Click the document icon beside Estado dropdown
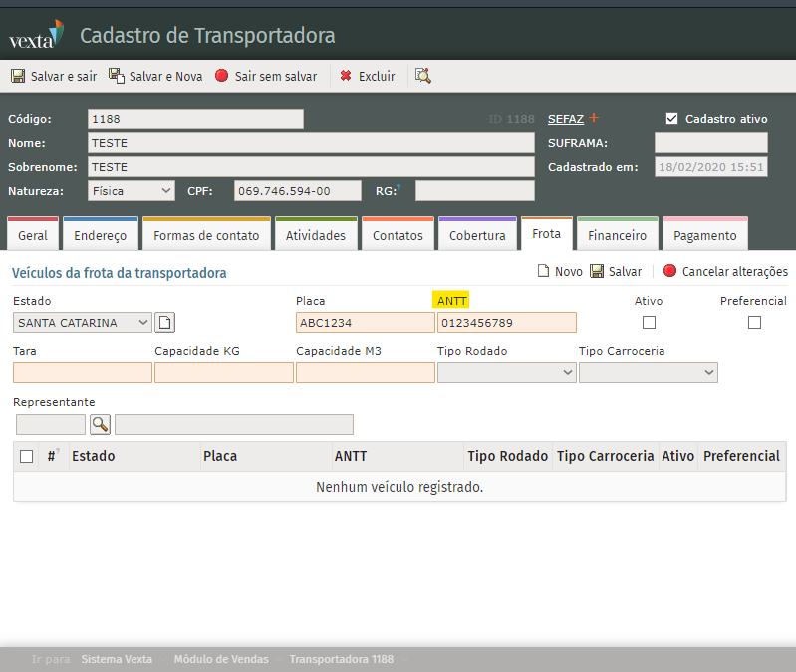This screenshot has height=672, width=796. pos(165,322)
